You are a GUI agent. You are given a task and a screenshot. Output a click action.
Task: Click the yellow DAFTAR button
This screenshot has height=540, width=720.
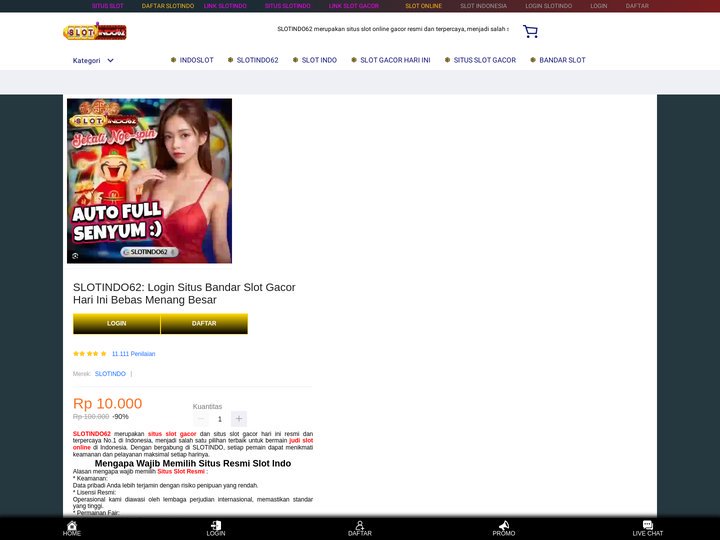click(204, 324)
